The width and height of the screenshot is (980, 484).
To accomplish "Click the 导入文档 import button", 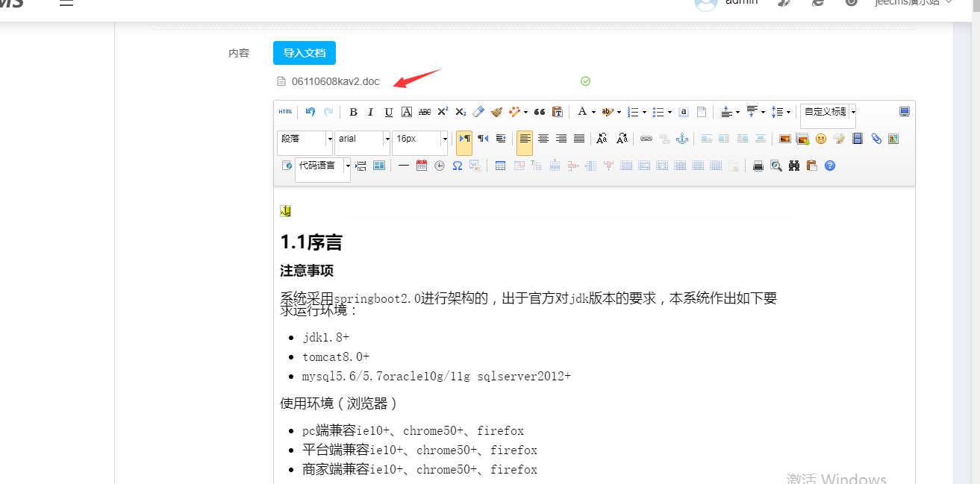I will pos(305,53).
